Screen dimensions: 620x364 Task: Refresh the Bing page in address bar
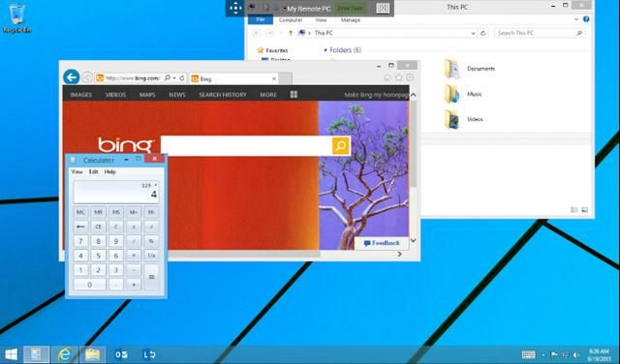tap(182, 78)
